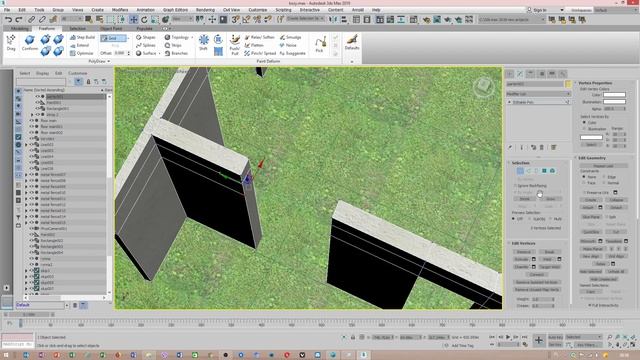Toggle Full Interactivity checkbox

(590, 305)
